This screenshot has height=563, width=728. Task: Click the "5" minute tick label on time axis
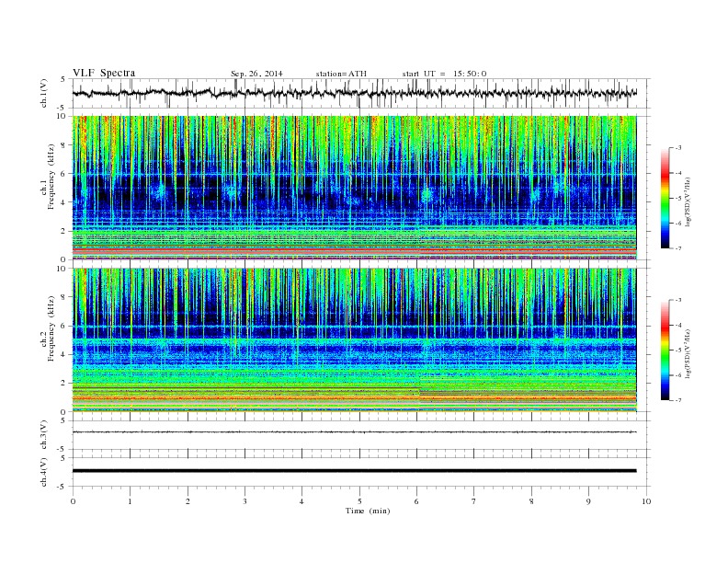359,501
